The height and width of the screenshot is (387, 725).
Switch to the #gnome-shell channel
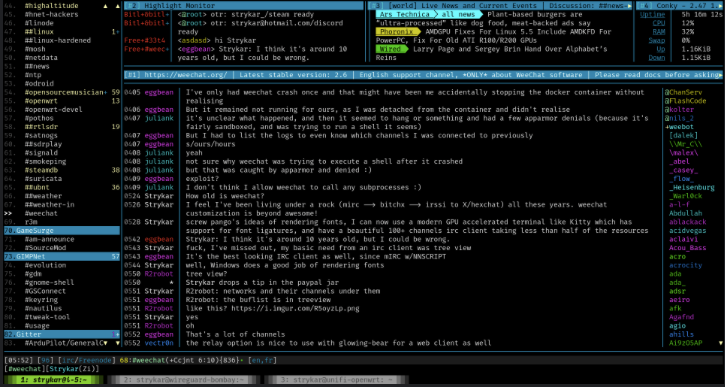point(49,282)
